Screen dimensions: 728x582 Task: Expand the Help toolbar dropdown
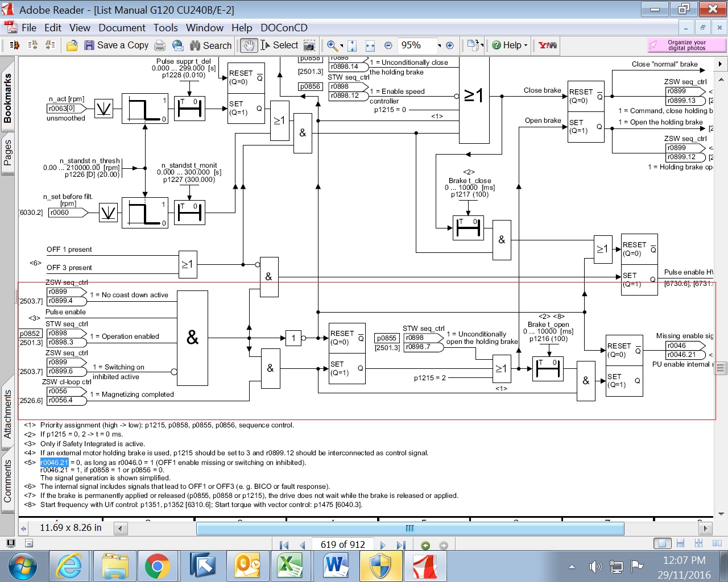tap(526, 45)
